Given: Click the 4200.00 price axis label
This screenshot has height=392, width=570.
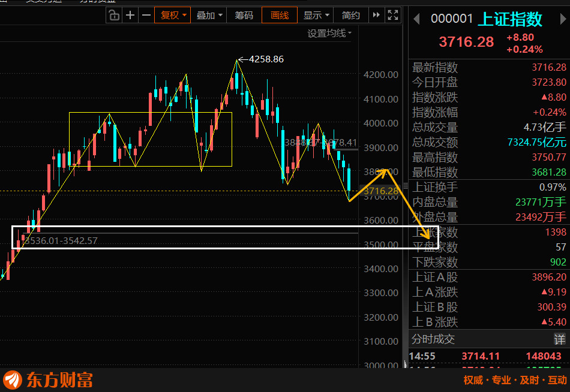Looking at the screenshot, I should coord(380,75).
